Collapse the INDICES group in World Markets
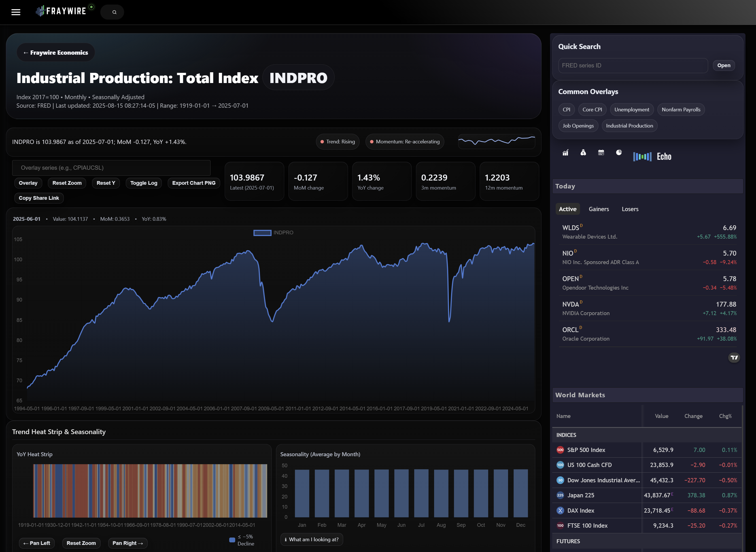Viewport: 756px width, 552px height. click(566, 435)
